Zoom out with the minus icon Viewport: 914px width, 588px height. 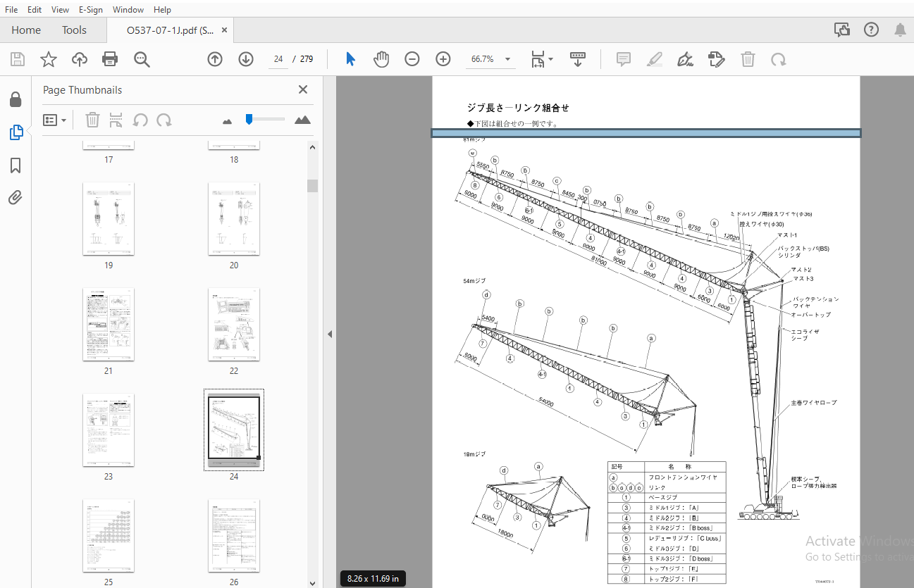coord(412,59)
